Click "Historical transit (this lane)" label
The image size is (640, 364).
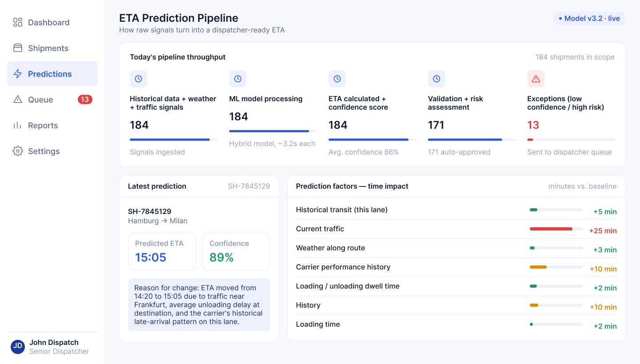[x=342, y=210]
